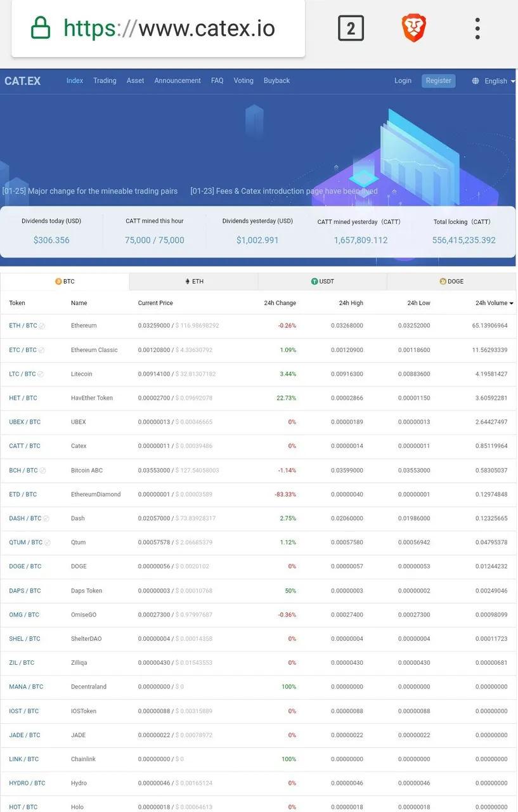Click the globe language icon

point(476,81)
